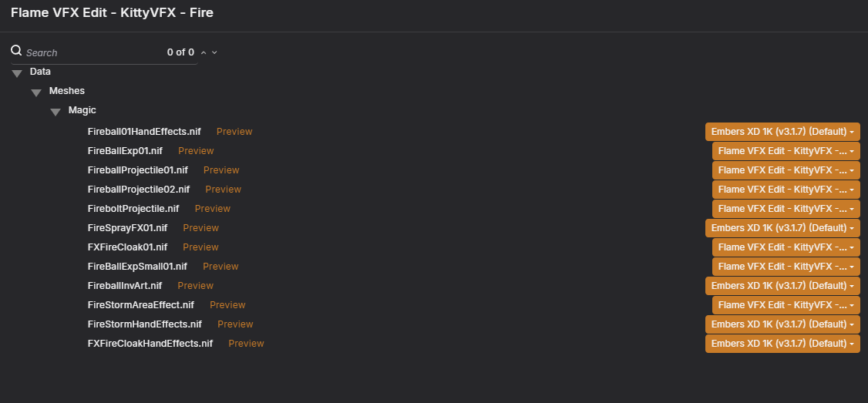Collapse the Data tree node
Image resolution: width=868 pixels, height=403 pixels.
tap(17, 73)
